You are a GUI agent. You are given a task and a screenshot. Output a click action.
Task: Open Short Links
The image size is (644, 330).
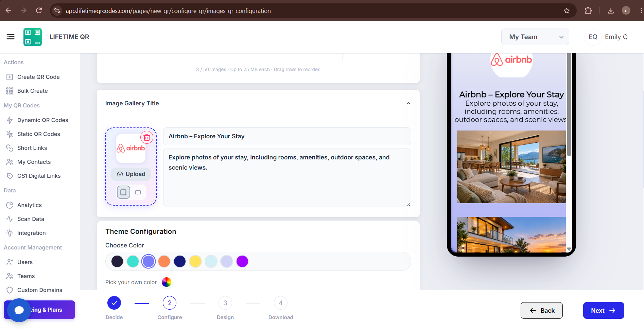click(x=32, y=148)
